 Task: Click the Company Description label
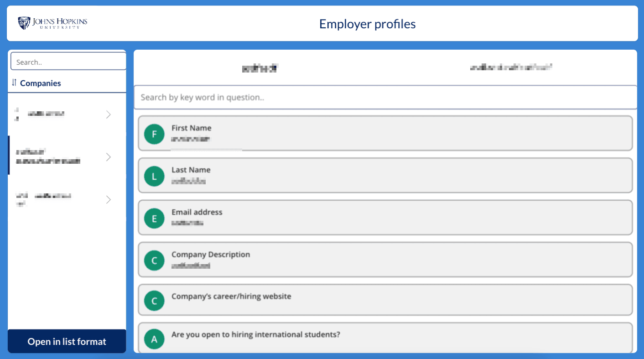pos(211,254)
